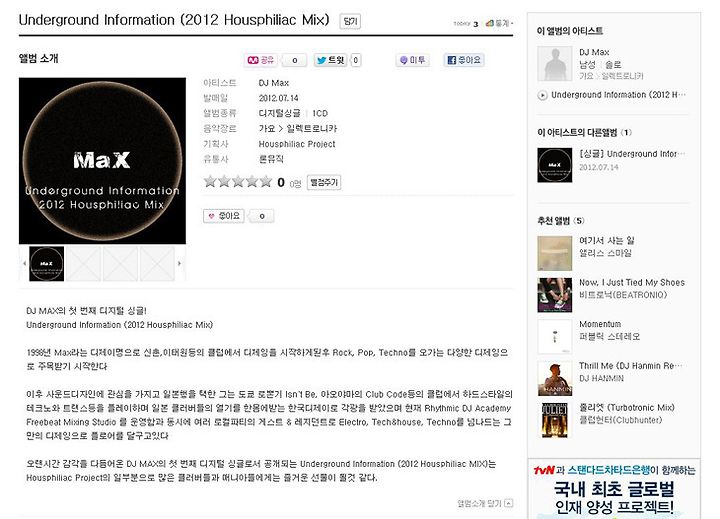This screenshot has width=720, height=519.
Task: Select the fifth rating star
Action: (266, 181)
